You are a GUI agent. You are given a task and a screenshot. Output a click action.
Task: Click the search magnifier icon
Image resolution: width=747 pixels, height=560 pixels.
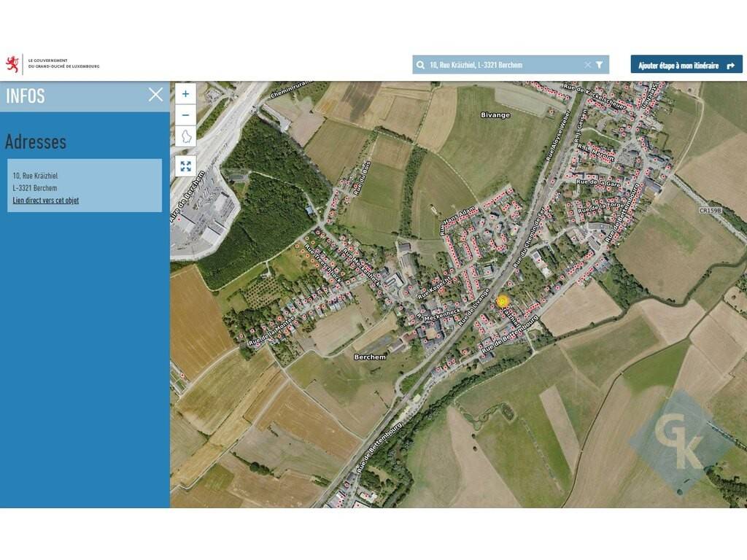421,65
